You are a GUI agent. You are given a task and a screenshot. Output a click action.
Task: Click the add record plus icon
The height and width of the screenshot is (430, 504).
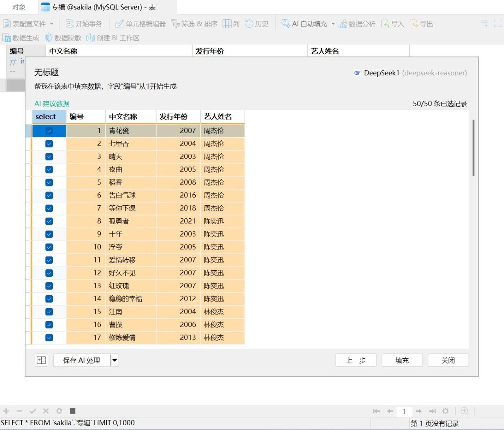pos(6,411)
